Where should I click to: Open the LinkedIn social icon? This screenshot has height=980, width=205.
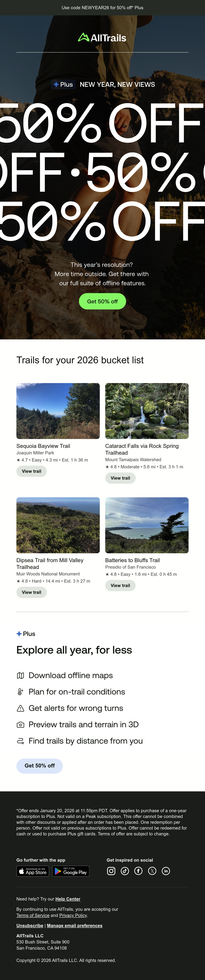pos(166,871)
